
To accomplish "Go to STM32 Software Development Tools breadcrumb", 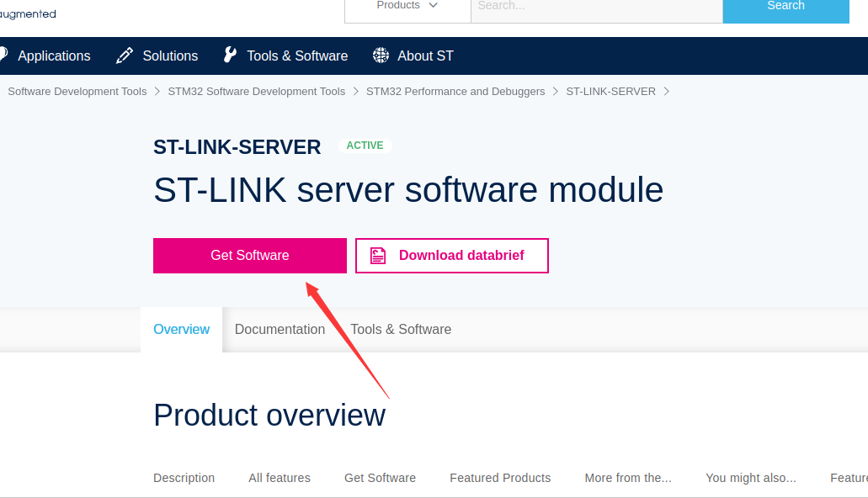I will [x=256, y=92].
